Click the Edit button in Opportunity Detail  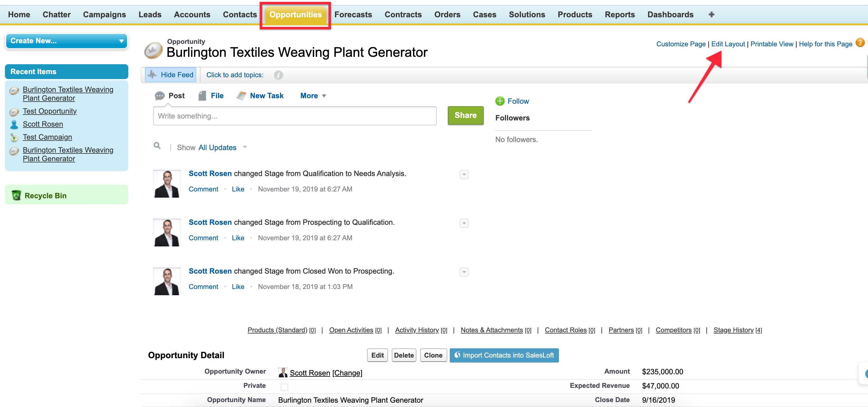pos(377,355)
